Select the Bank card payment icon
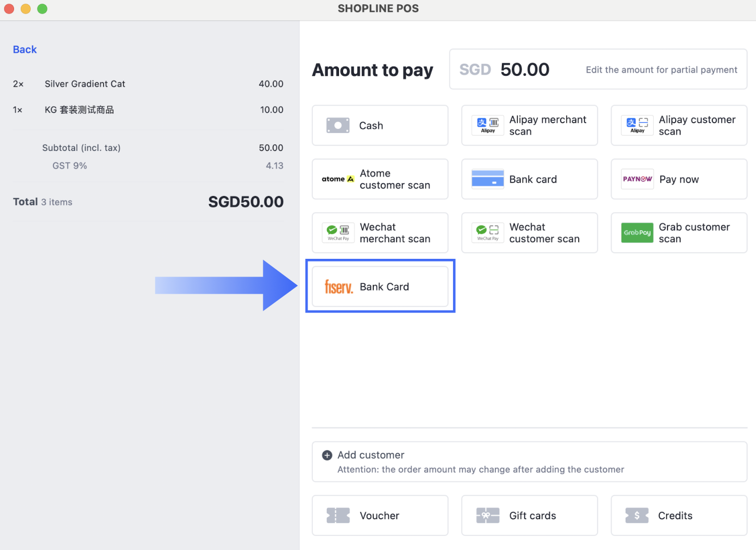Image resolution: width=756 pixels, height=550 pixels. tap(487, 179)
